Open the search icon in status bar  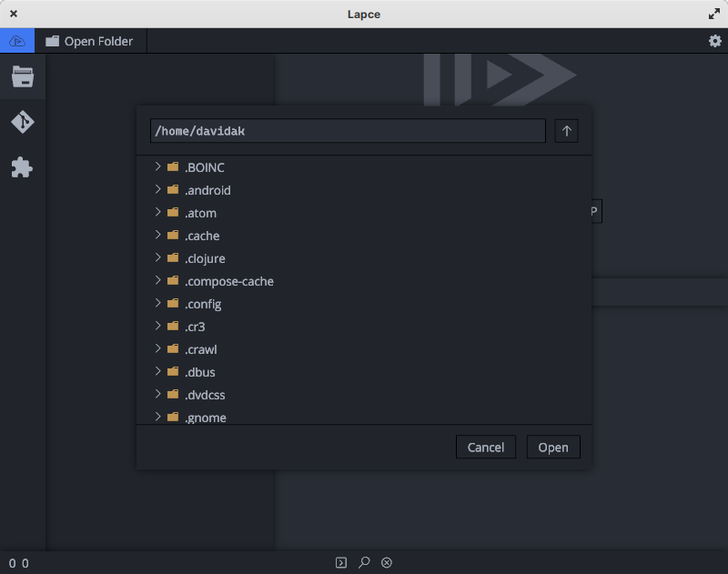click(x=364, y=561)
